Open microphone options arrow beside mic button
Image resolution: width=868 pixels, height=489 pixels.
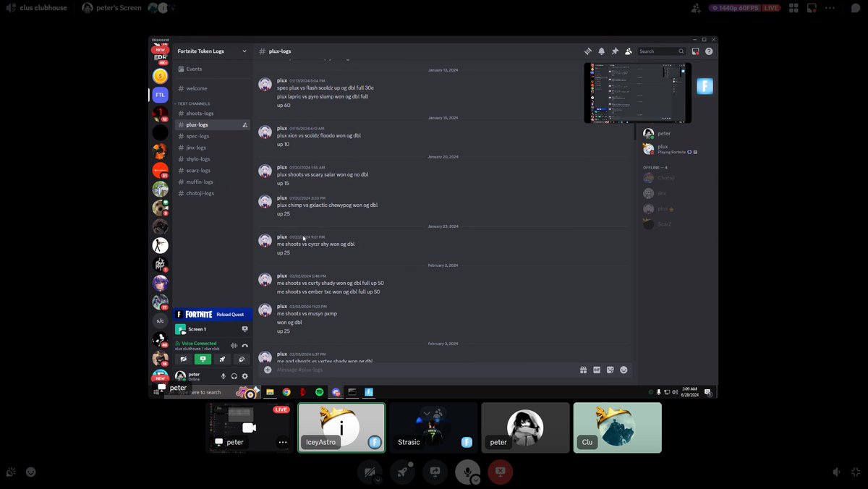(x=475, y=480)
